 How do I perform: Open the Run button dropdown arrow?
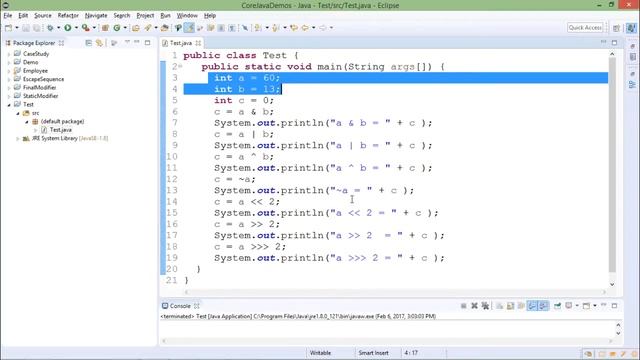pyautogui.click(x=76, y=28)
